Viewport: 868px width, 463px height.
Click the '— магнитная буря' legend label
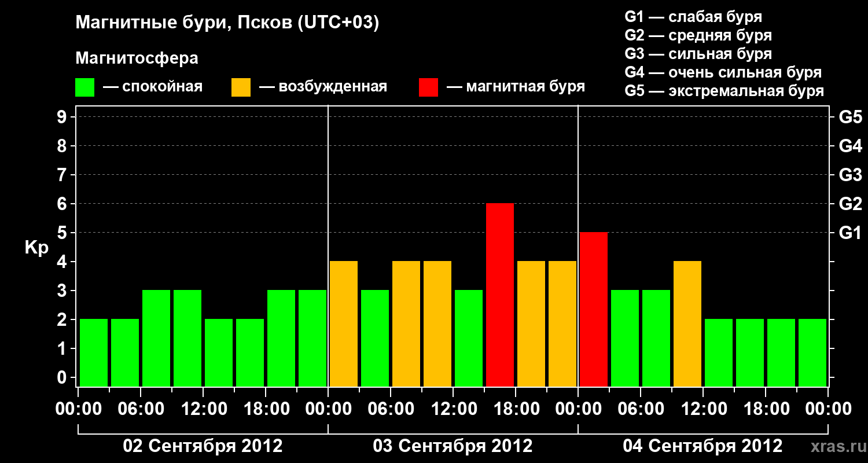516,87
